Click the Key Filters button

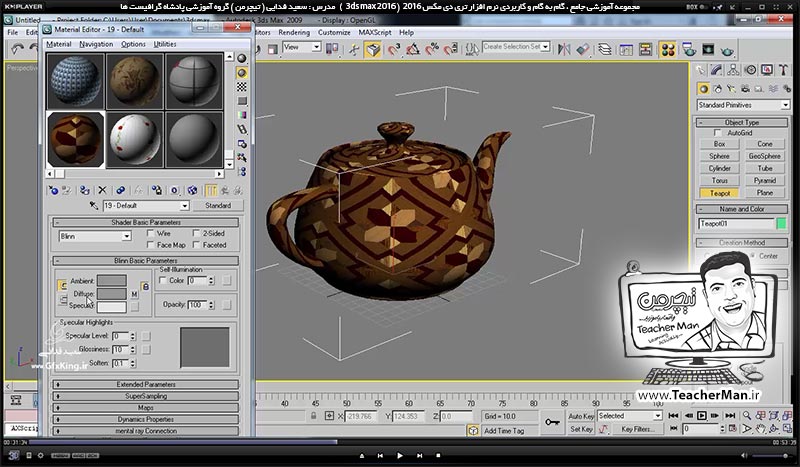point(638,429)
